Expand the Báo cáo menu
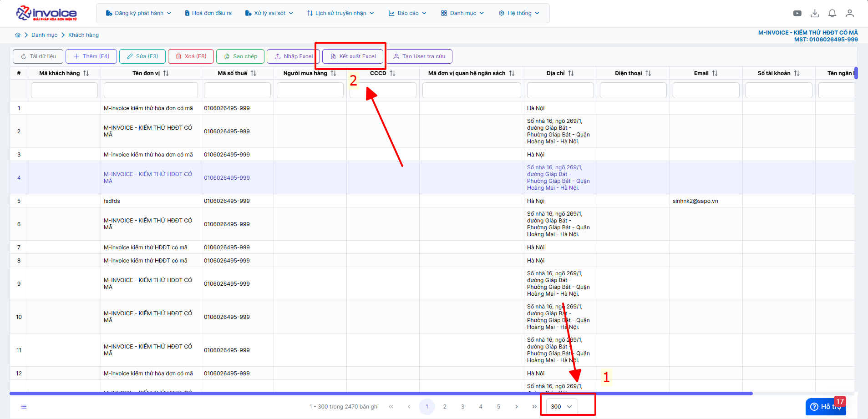Image resolution: width=868 pixels, height=419 pixels. (407, 13)
